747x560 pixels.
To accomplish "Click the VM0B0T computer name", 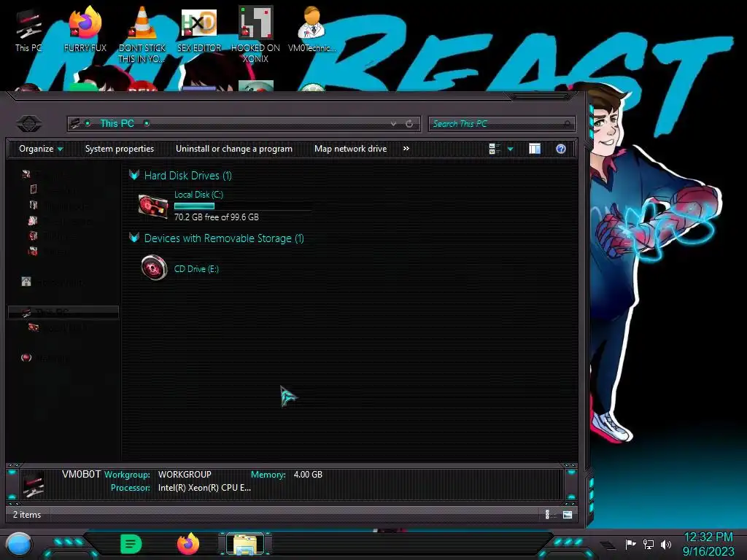I will 82,474.
